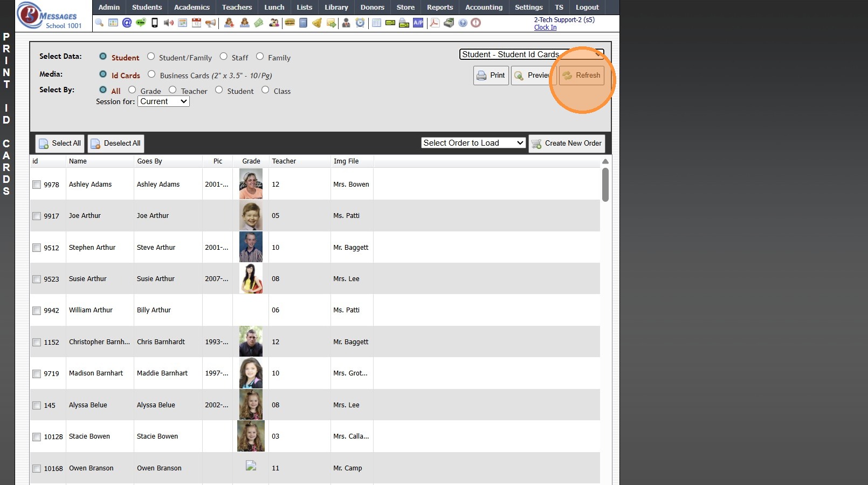Click the golden bell icon
Image resolution: width=868 pixels, height=485 pixels.
317,23
